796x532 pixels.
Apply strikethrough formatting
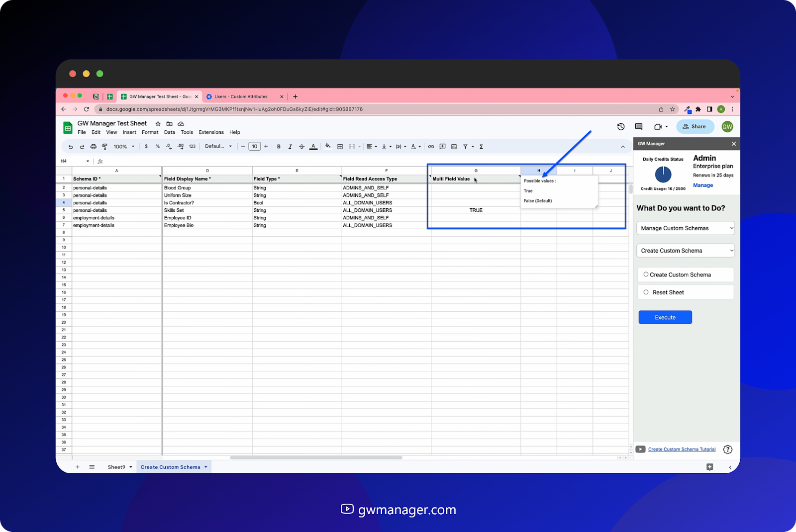[x=301, y=147]
